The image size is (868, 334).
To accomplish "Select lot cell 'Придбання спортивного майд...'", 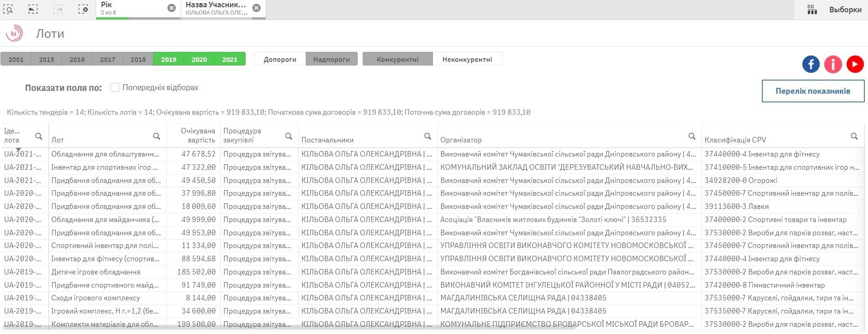I will pos(108,285).
